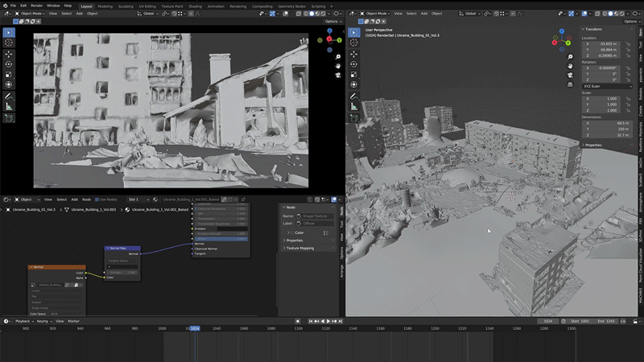Switch to the Geometry Nodes workspace tab
Viewport: 644px width, 362px height.
tap(291, 6)
